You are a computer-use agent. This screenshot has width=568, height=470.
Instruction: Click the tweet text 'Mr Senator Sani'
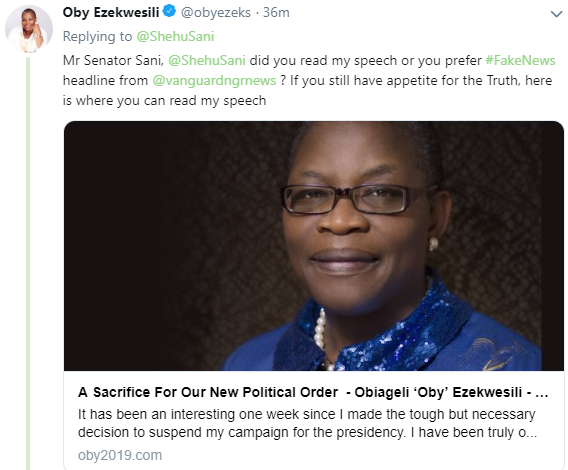tap(113, 61)
